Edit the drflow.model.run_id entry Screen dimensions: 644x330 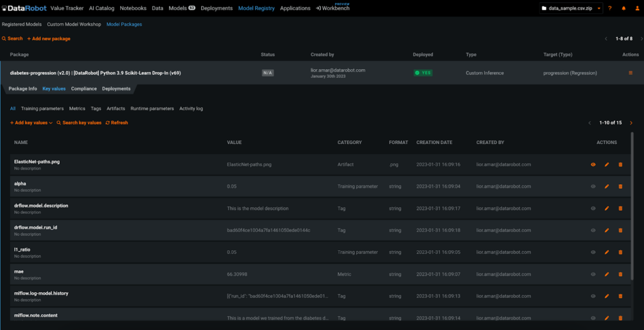click(x=607, y=230)
